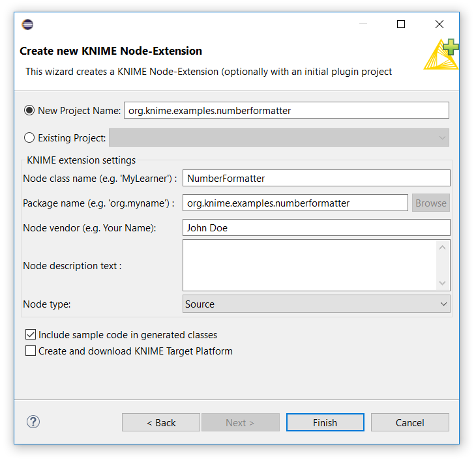Enable Create and download KNIME Target Platform
Image resolution: width=476 pixels, height=464 pixels.
31,351
